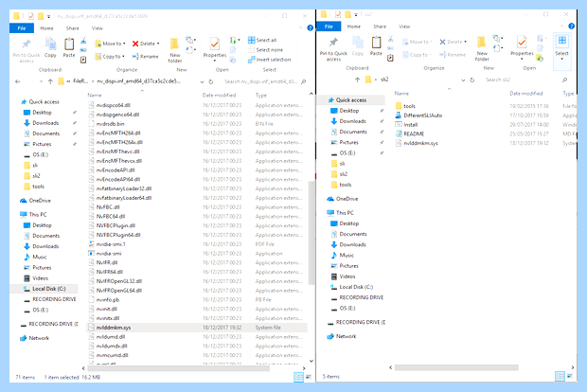Open Properties in left window ribbon
Screen dimensions: 587x392
tap(215, 49)
